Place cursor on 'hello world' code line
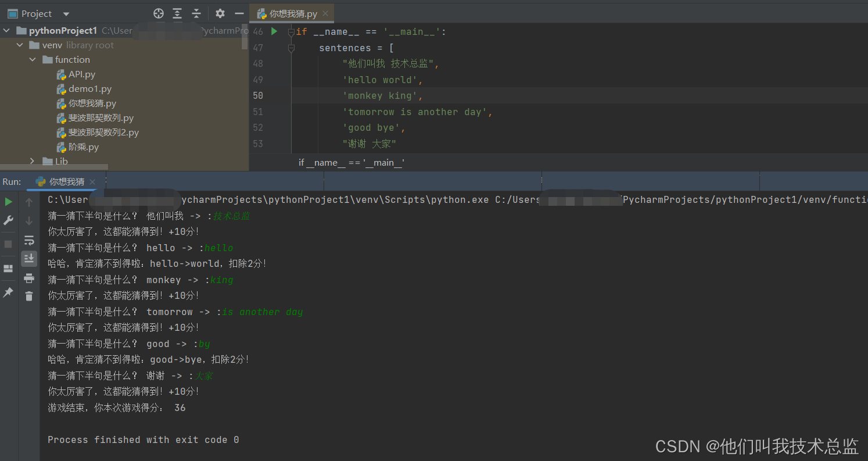 (383, 80)
